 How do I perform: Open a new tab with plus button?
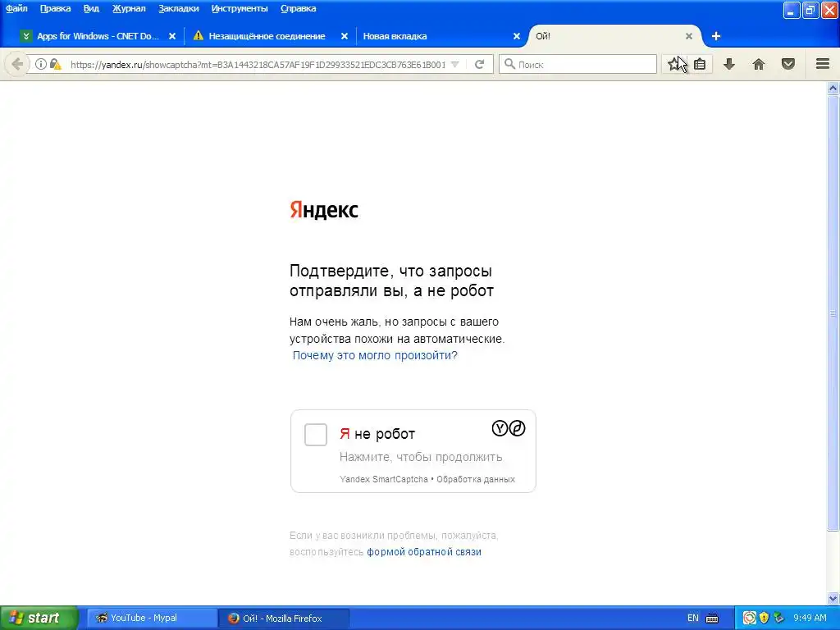click(716, 36)
